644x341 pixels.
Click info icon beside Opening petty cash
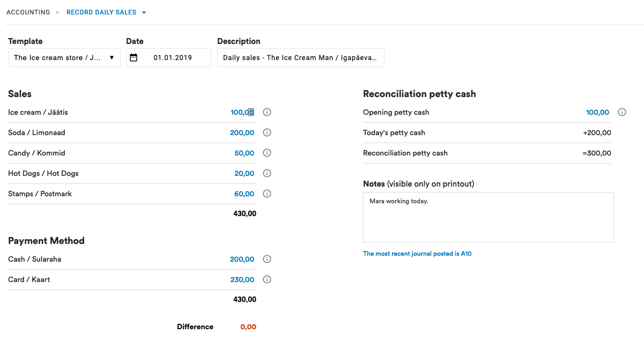coord(622,113)
